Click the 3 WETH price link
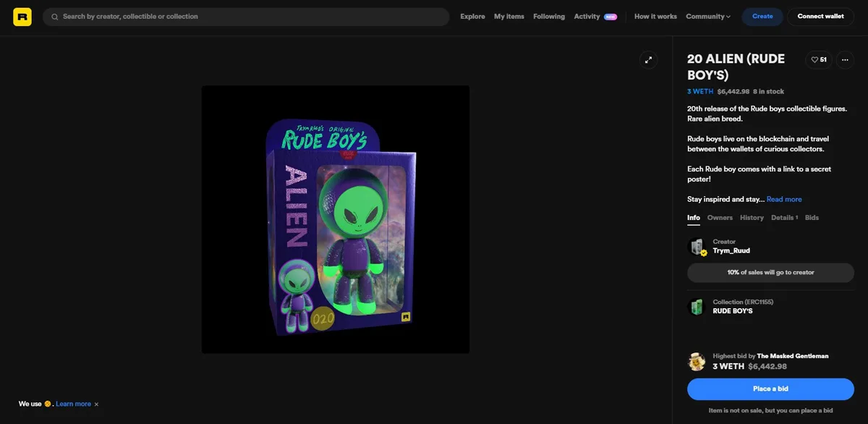The image size is (868, 424). [700, 92]
